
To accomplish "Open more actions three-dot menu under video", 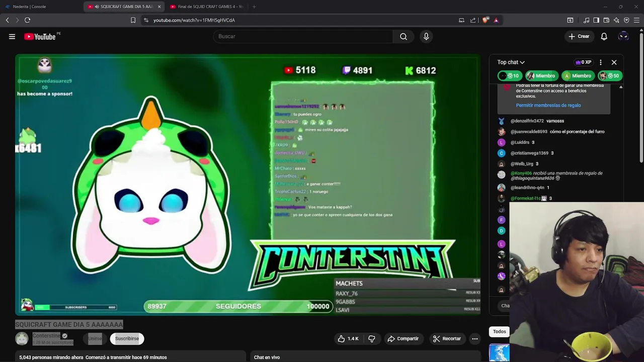I will tap(474, 339).
